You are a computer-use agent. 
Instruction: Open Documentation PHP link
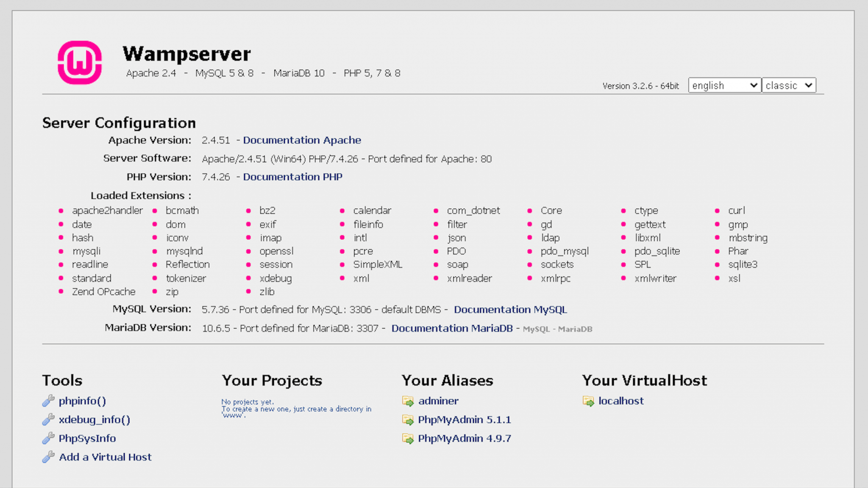(292, 177)
